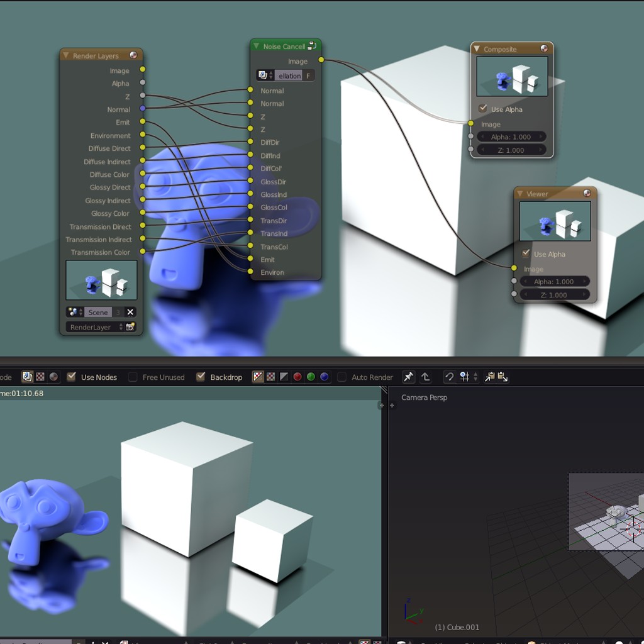Enable the Auto Render checkbox
The image size is (644, 644).
click(x=342, y=377)
